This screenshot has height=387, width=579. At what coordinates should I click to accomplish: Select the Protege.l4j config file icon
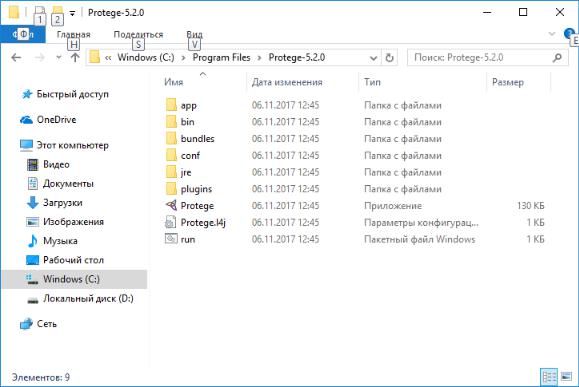pyautogui.click(x=170, y=222)
